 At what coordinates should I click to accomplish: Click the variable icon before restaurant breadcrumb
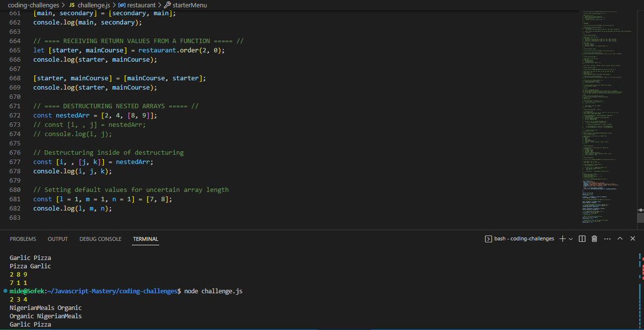point(121,5)
